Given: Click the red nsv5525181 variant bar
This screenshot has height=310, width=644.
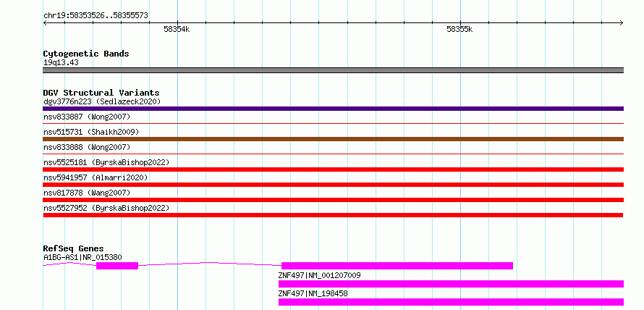Looking at the screenshot, I should 333,169.
